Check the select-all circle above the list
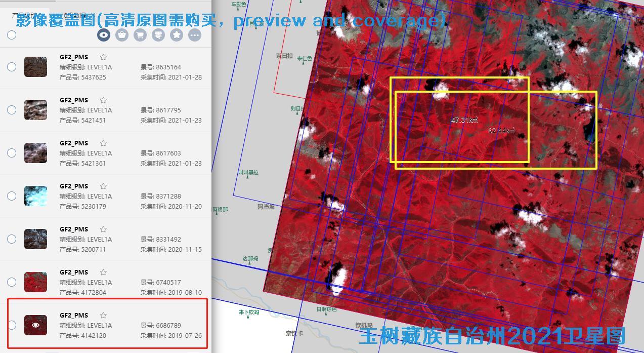The height and width of the screenshot is (353, 644). [12, 35]
